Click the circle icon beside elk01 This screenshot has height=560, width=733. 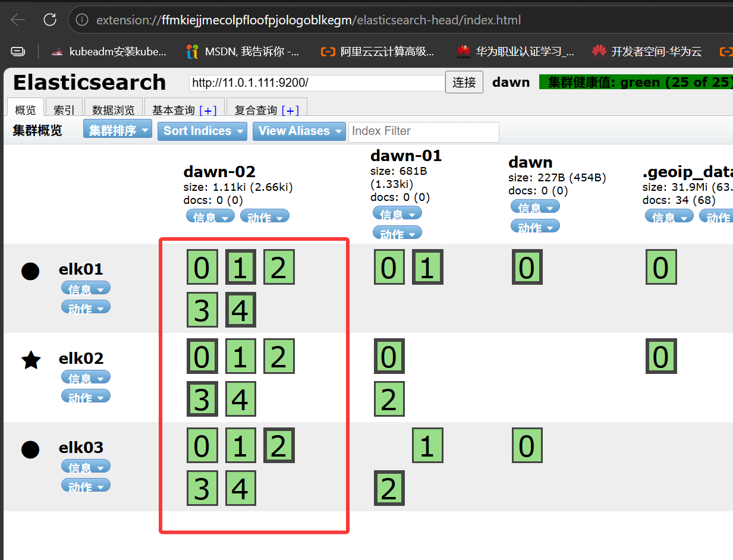[x=30, y=271]
